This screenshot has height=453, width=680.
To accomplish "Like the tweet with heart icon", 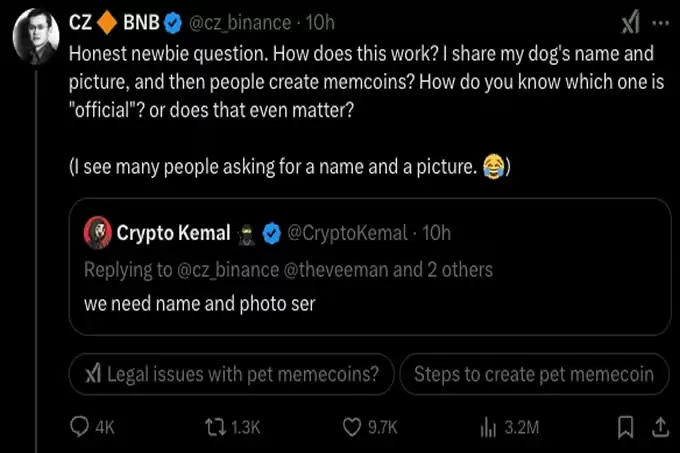I will 352,427.
